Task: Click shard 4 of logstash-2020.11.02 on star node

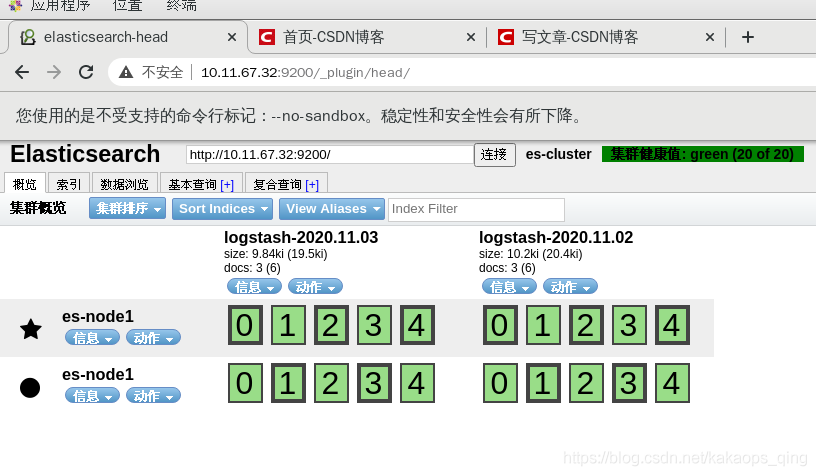Action: click(x=672, y=325)
